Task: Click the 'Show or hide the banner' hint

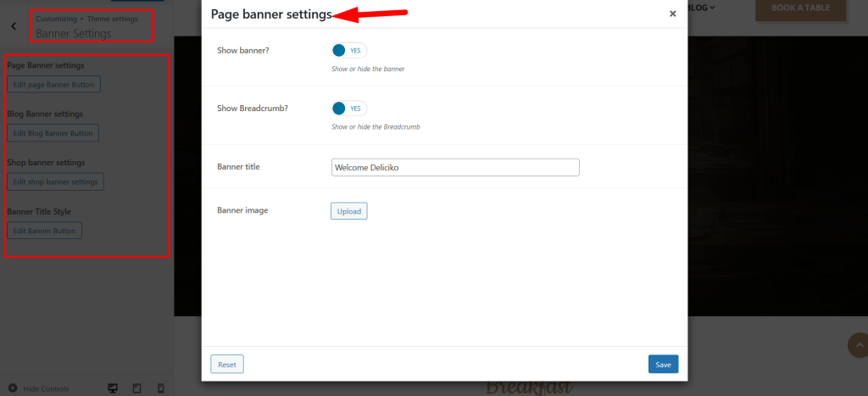Action: tap(368, 70)
